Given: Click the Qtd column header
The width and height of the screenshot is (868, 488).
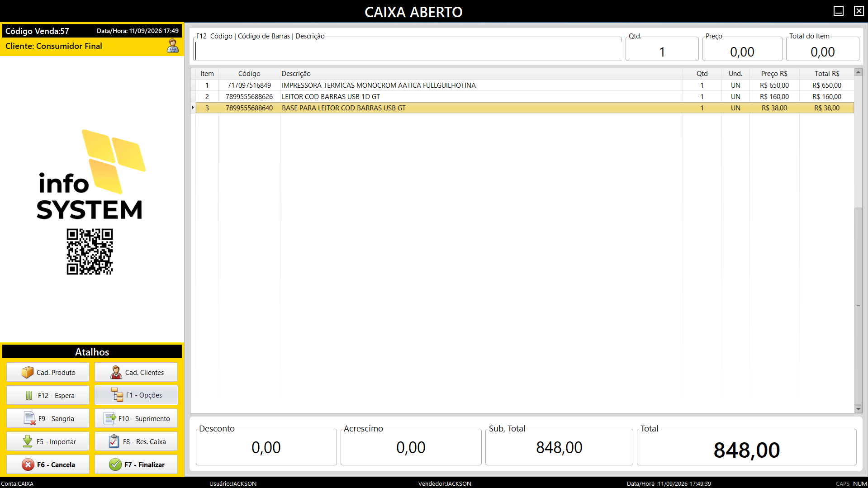Looking at the screenshot, I should click(x=702, y=73).
